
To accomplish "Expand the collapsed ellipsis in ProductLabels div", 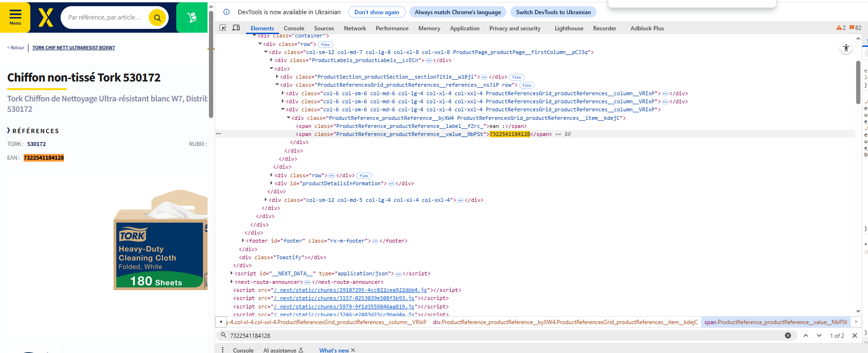I will pos(428,61).
